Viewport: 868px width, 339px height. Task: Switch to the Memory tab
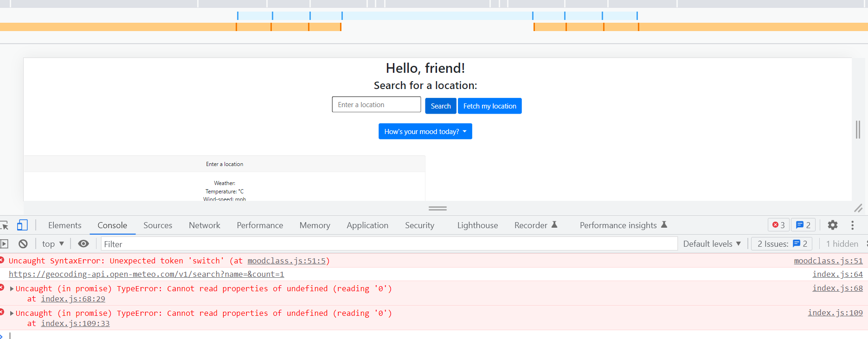point(315,225)
